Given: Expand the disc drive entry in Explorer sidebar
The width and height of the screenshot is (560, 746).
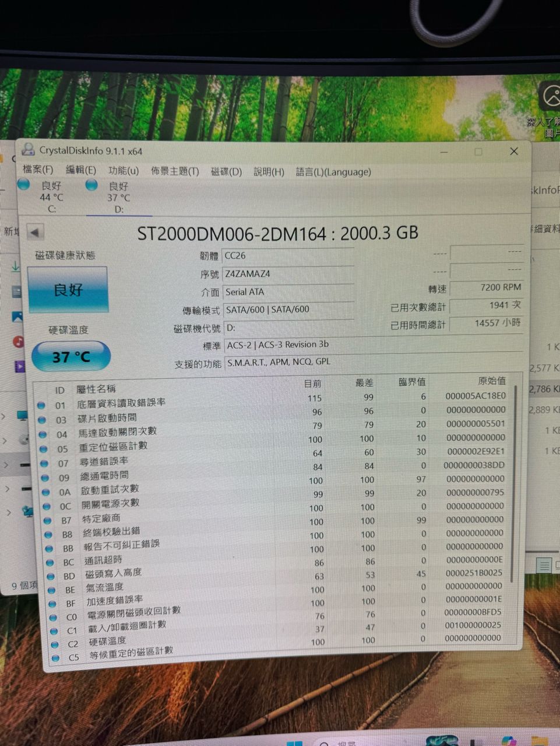Looking at the screenshot, I should 5,441.
